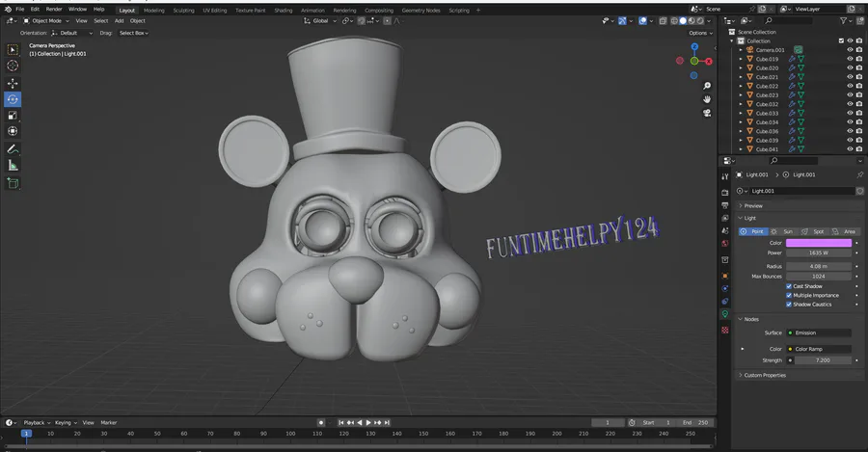868x452 pixels.
Task: Uncheck the Collection exclude checkbox in outliner
Action: pyautogui.click(x=841, y=40)
